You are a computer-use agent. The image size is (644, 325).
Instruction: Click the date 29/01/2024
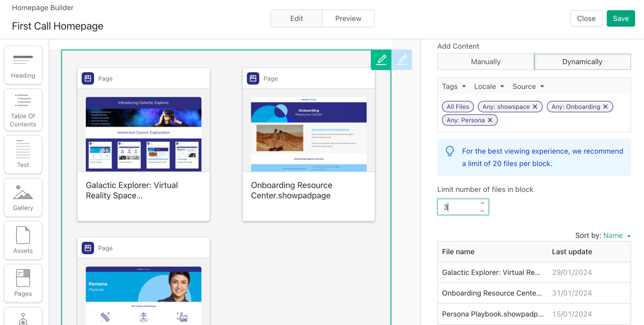click(x=572, y=272)
